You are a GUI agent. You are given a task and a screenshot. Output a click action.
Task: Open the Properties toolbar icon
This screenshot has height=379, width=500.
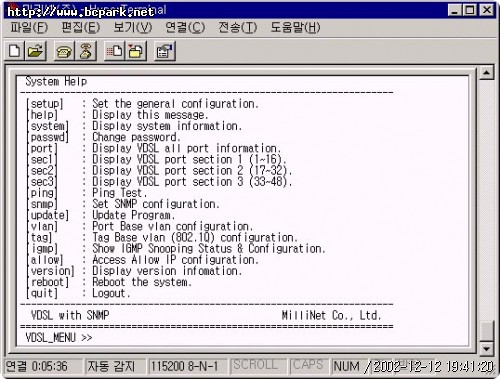[x=165, y=51]
